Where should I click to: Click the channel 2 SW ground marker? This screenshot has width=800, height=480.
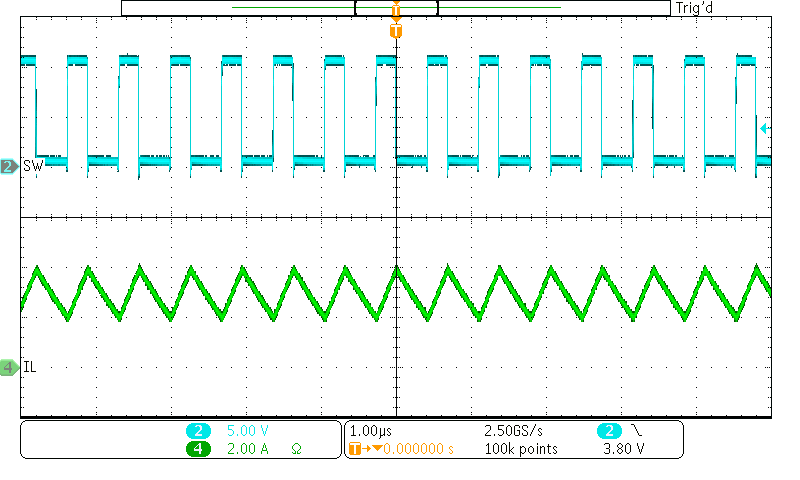click(x=8, y=166)
